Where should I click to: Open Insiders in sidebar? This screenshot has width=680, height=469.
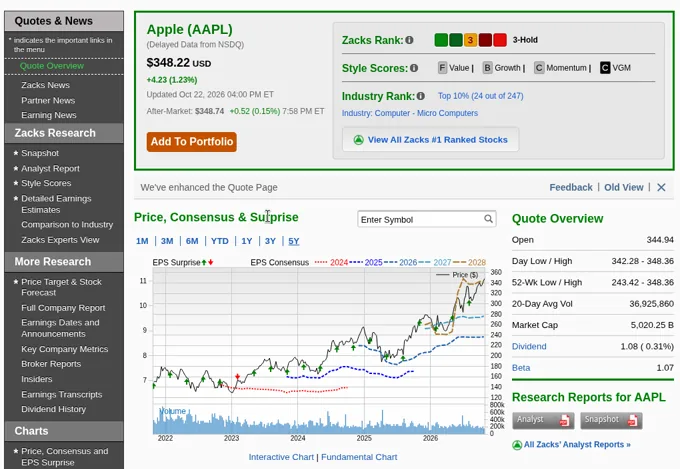pyautogui.click(x=37, y=379)
